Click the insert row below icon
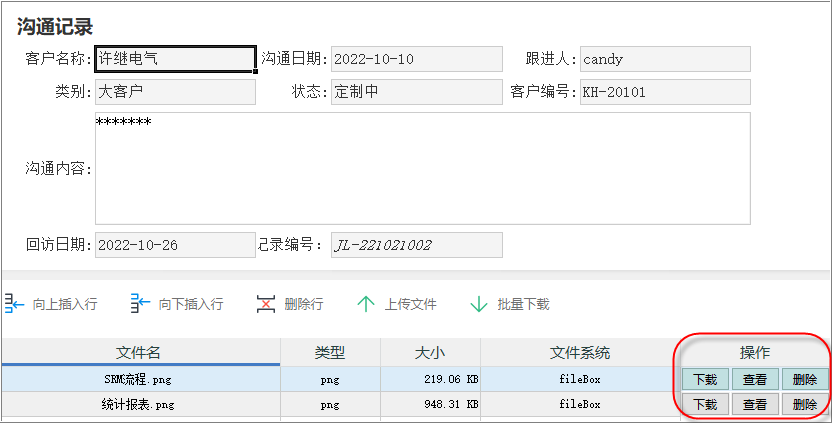 pyautogui.click(x=141, y=304)
